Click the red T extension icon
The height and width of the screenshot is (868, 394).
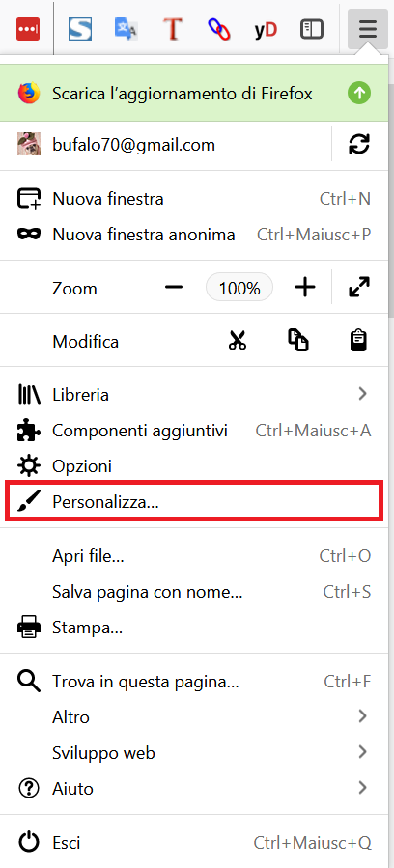pyautogui.click(x=173, y=29)
